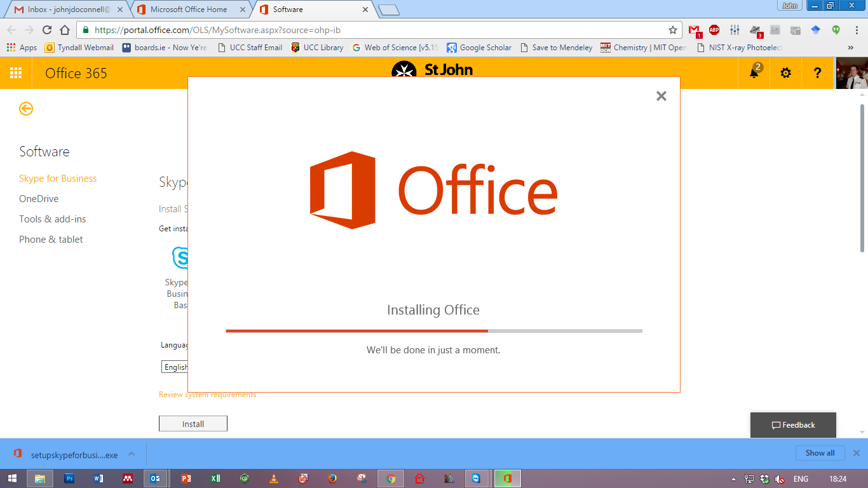Click Show all downloads
The image size is (868, 488).
click(x=820, y=453)
